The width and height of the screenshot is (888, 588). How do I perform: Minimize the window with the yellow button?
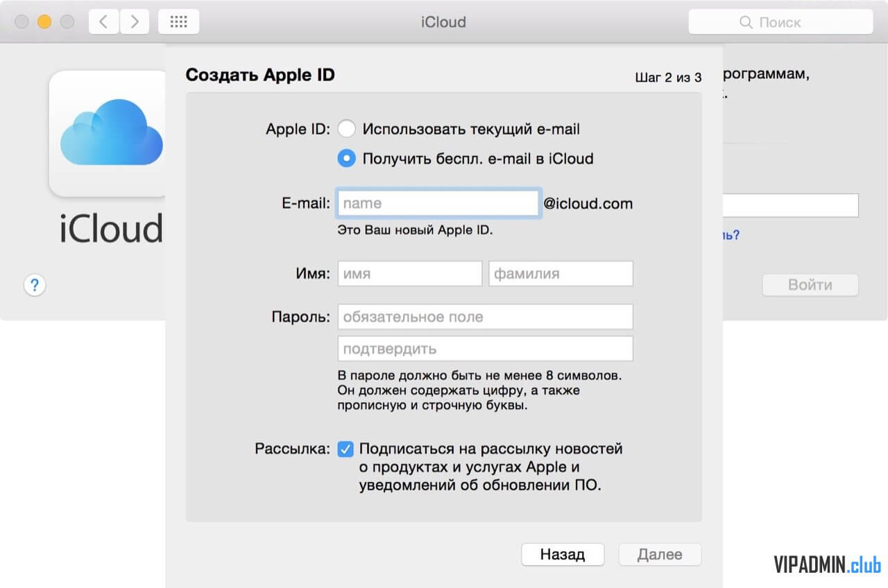44,22
